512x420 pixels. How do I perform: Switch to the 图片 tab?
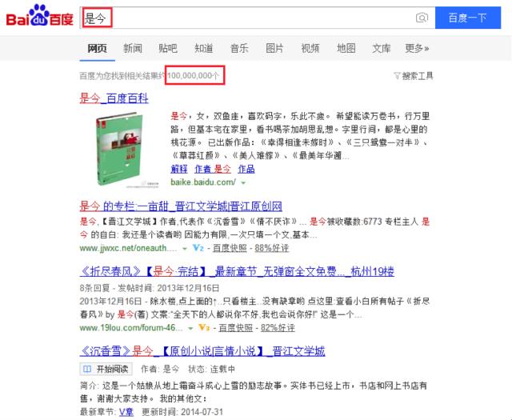tap(274, 48)
